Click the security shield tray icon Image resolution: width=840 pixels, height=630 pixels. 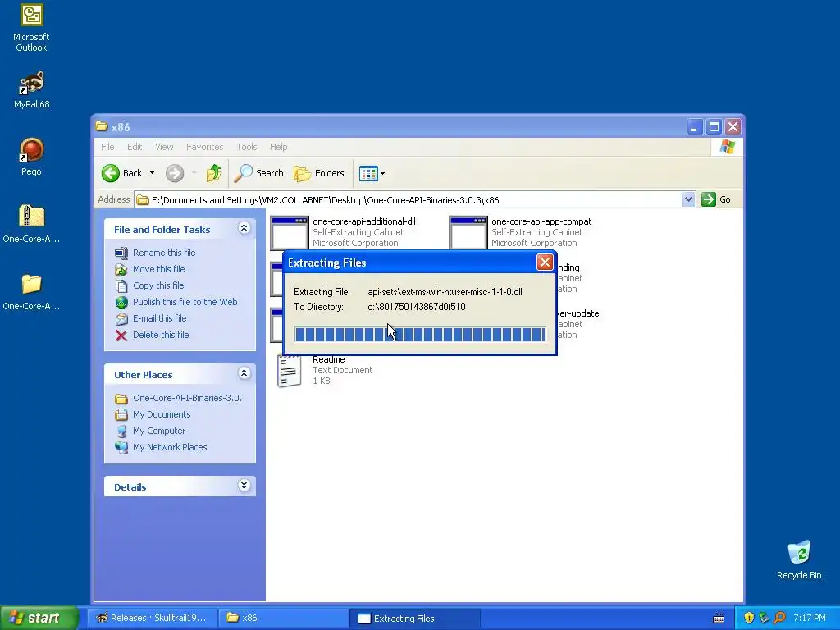point(749,619)
